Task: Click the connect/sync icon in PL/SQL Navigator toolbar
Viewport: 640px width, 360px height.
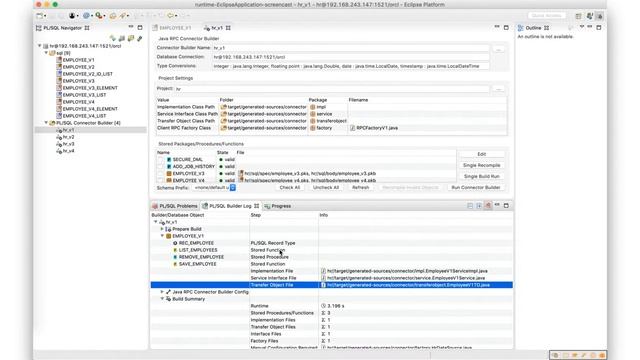Action: pos(113,38)
